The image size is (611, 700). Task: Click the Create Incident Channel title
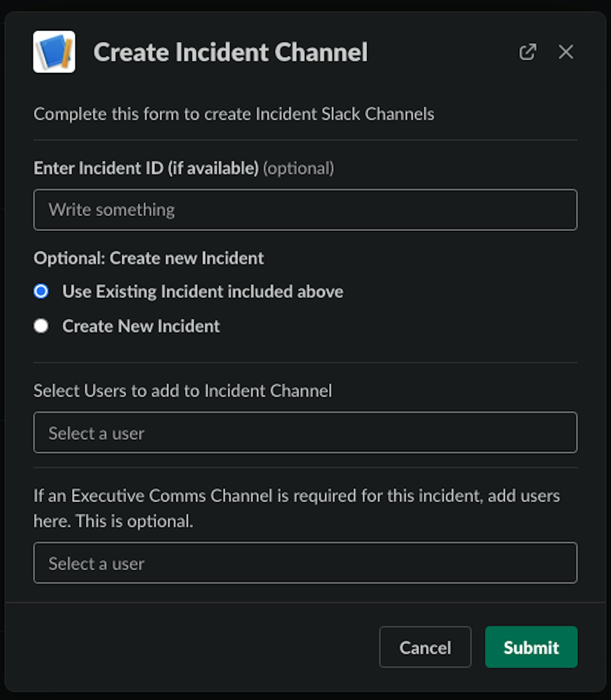230,52
